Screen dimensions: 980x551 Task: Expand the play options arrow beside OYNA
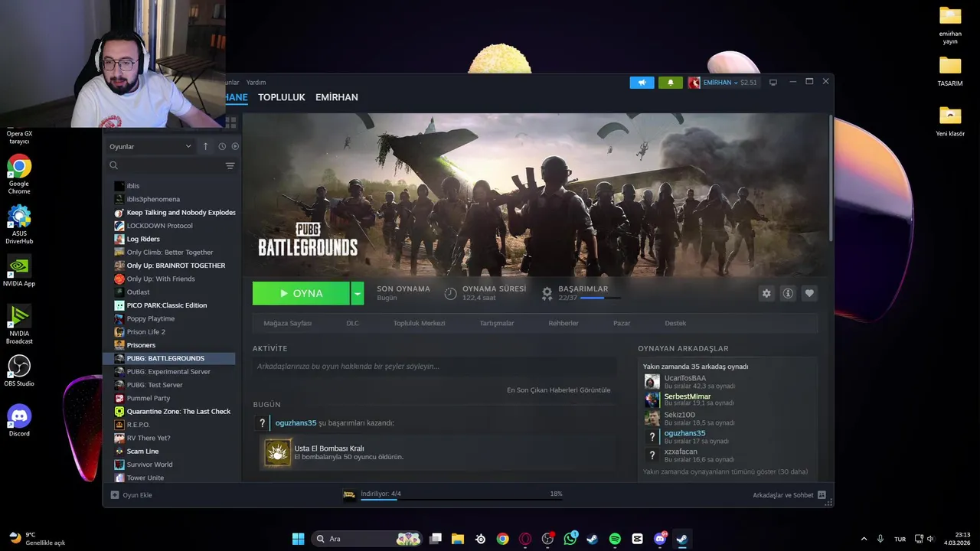tap(357, 293)
